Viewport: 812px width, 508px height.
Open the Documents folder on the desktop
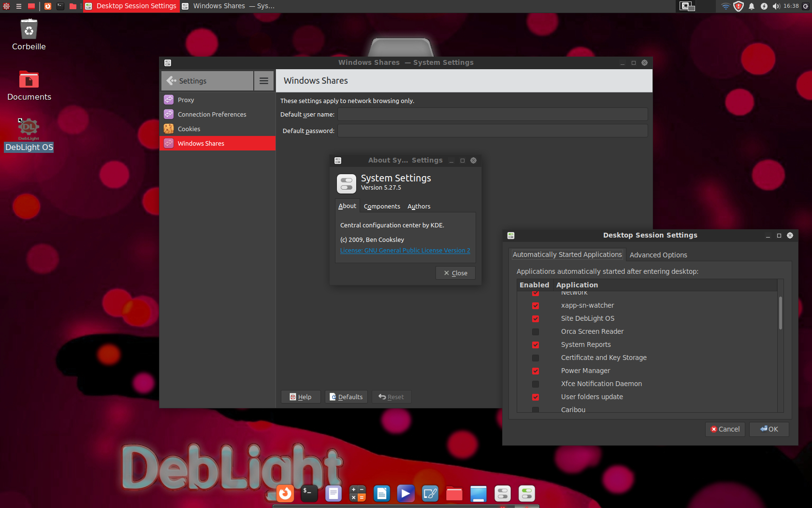29,86
